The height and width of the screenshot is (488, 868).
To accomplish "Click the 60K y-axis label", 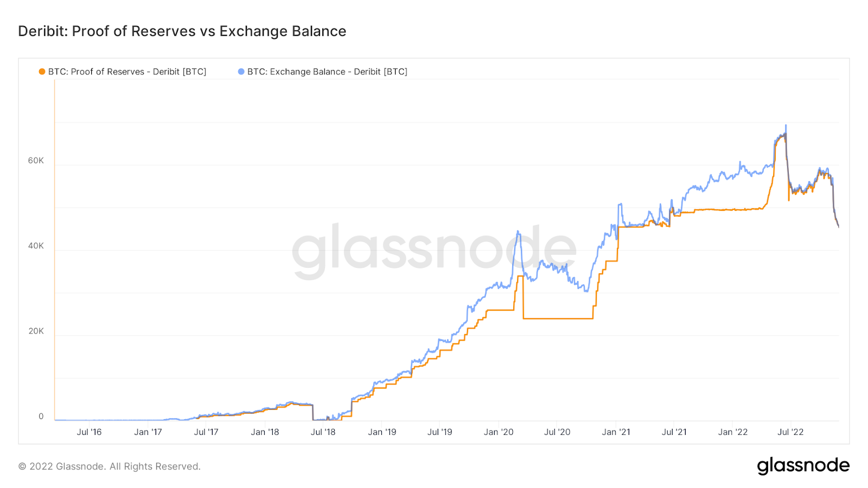I will click(x=36, y=160).
